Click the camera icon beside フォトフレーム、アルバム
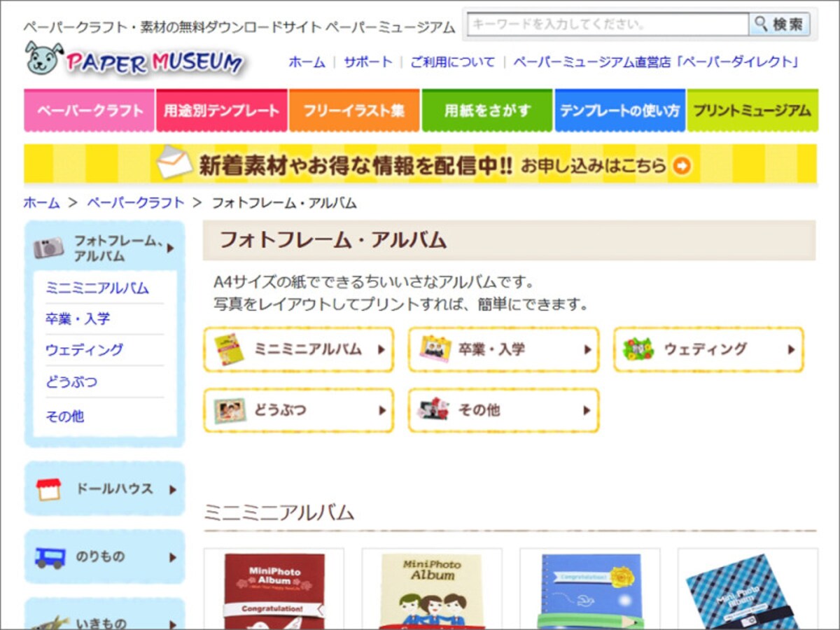 pos(48,248)
